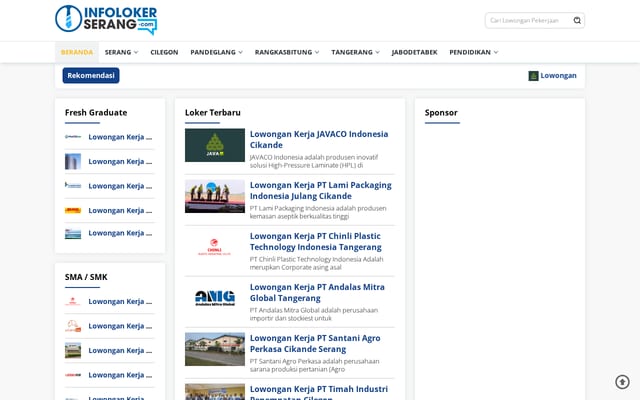
Task: Open Lowongan Kerja PT Santani Agro Perkasa
Action: point(315,344)
